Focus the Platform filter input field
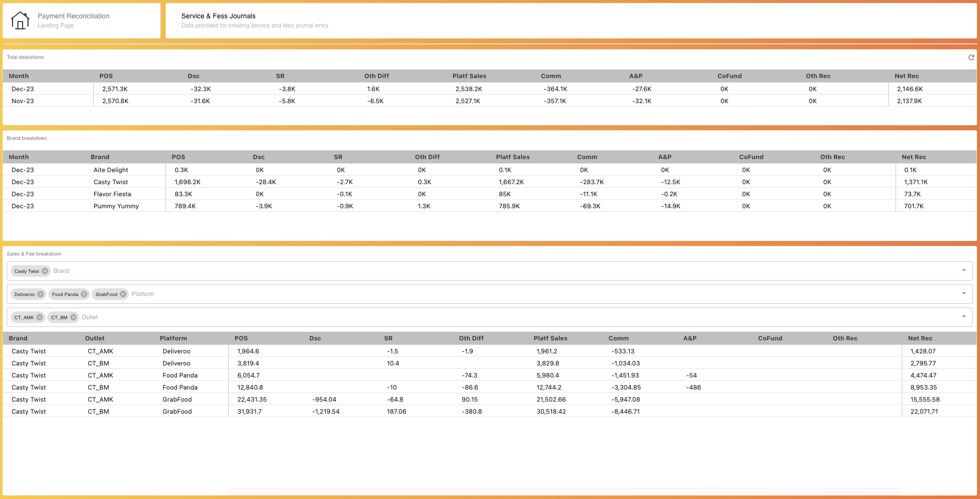 (489, 294)
